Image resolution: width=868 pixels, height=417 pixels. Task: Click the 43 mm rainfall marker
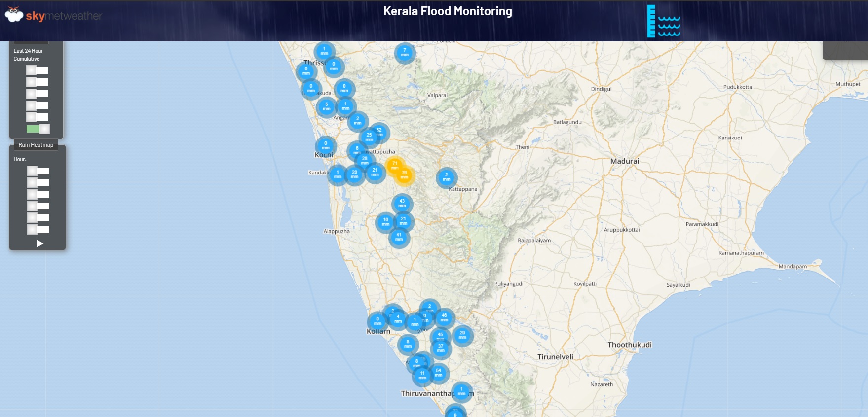(x=402, y=203)
